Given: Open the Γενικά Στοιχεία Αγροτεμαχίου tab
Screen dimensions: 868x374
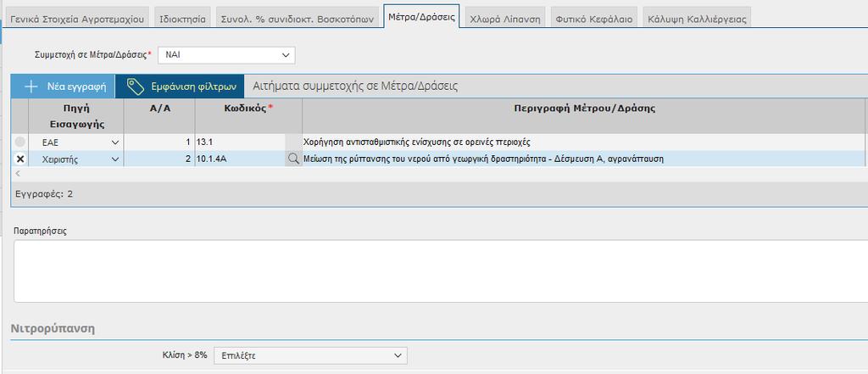Looking at the screenshot, I should tap(77, 19).
